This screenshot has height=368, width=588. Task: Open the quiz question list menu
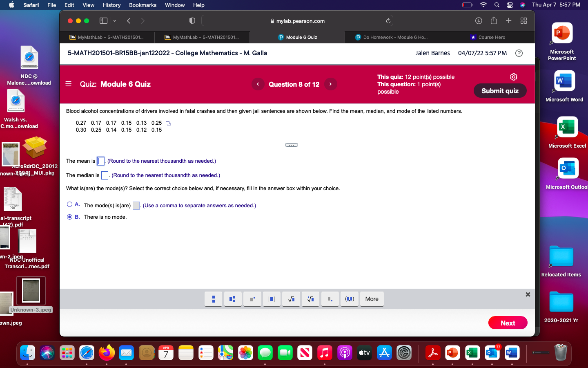(x=68, y=84)
